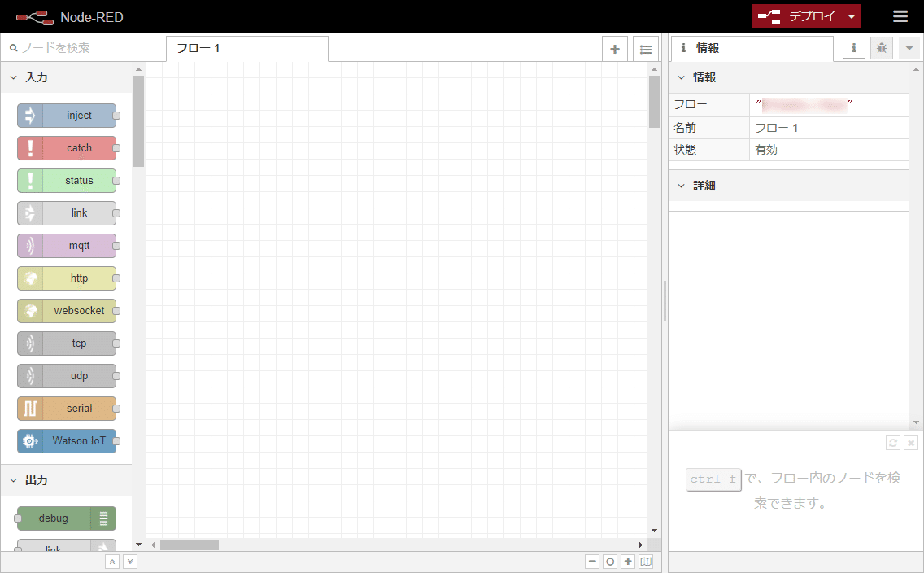This screenshot has height=573, width=924.
Task: Open the debug messages sidebar
Action: [881, 47]
